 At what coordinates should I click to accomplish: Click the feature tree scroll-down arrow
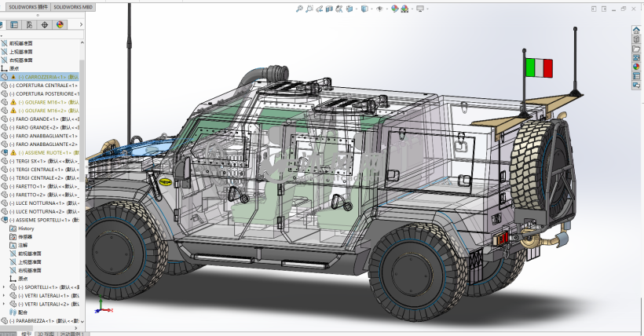point(82,321)
